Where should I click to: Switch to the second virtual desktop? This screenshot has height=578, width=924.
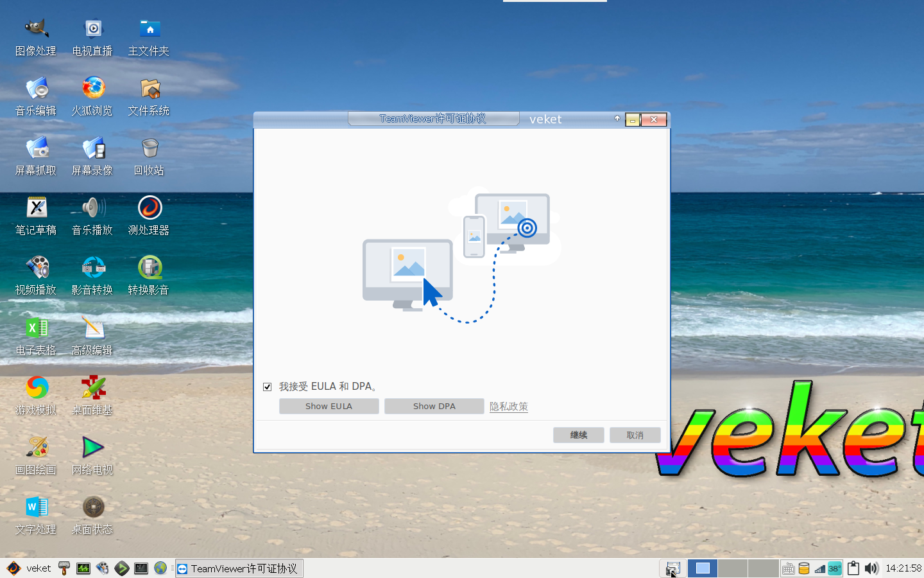[x=732, y=568]
